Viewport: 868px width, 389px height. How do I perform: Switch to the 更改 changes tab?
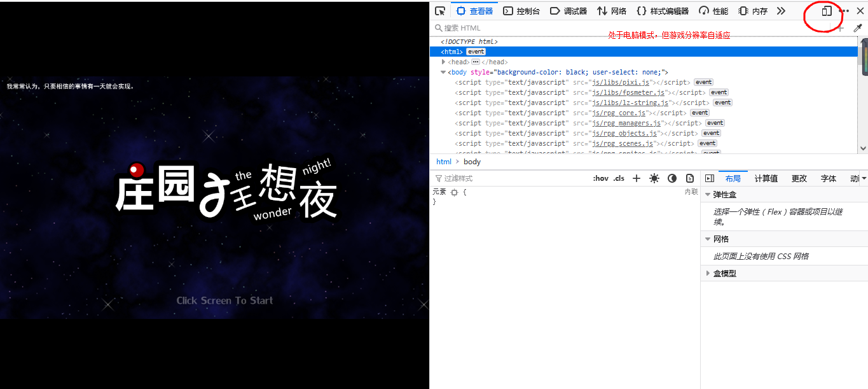tap(799, 178)
